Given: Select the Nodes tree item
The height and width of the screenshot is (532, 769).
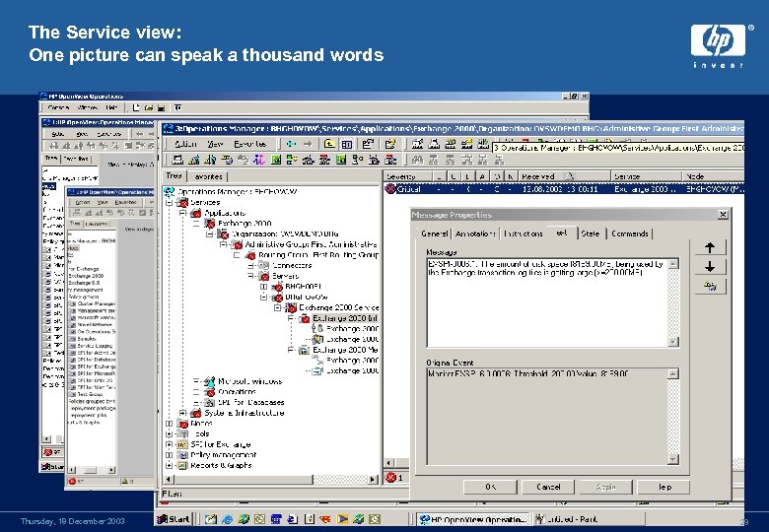Looking at the screenshot, I should [x=201, y=424].
